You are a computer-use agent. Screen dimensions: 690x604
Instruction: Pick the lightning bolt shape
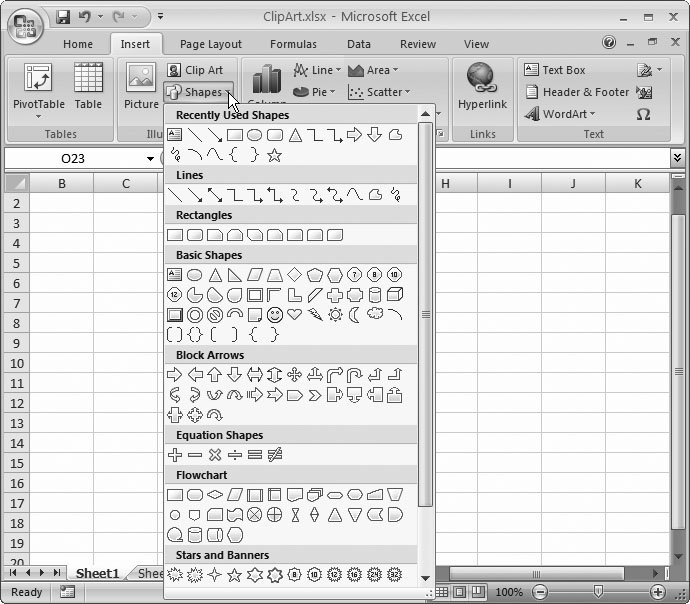tap(315, 315)
